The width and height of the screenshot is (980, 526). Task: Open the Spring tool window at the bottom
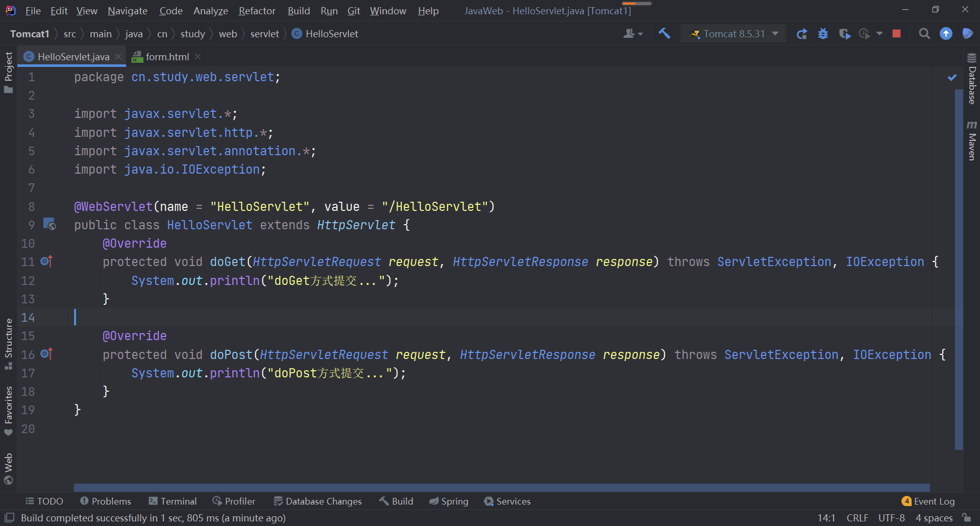point(449,501)
